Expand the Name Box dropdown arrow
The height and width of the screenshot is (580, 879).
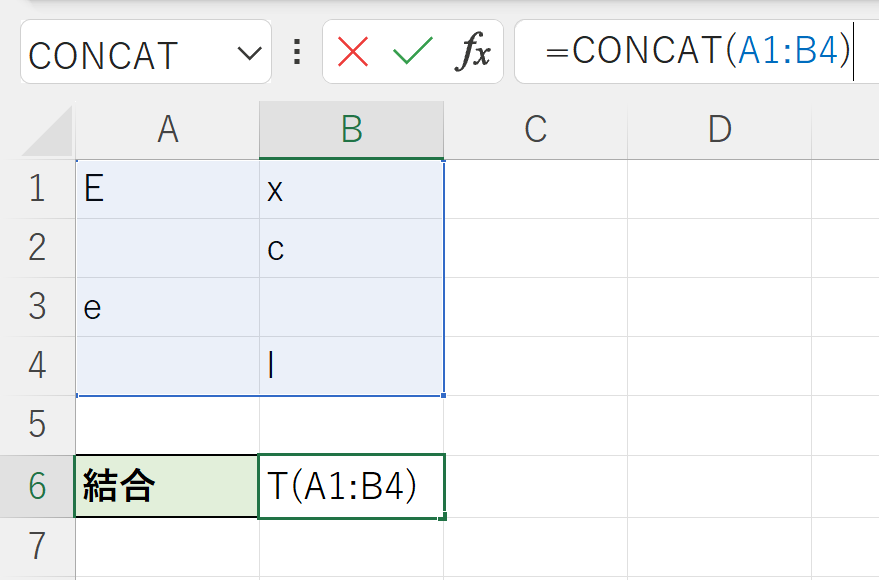pyautogui.click(x=249, y=53)
